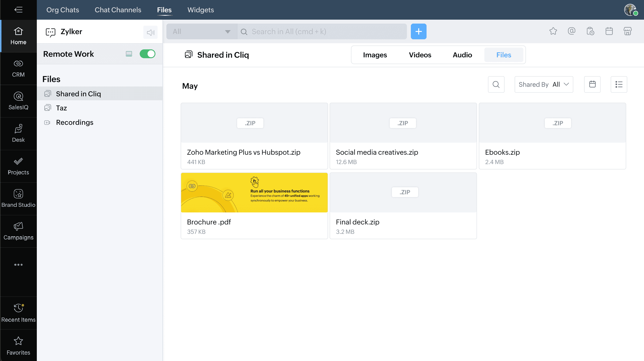
Task: Open mentions using the @ icon
Action: [x=572, y=31]
